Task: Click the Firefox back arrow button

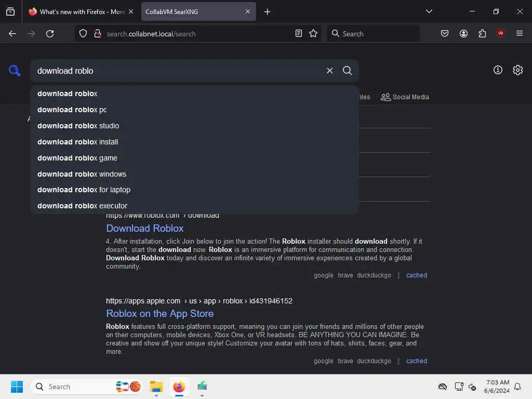Action: 12,34
